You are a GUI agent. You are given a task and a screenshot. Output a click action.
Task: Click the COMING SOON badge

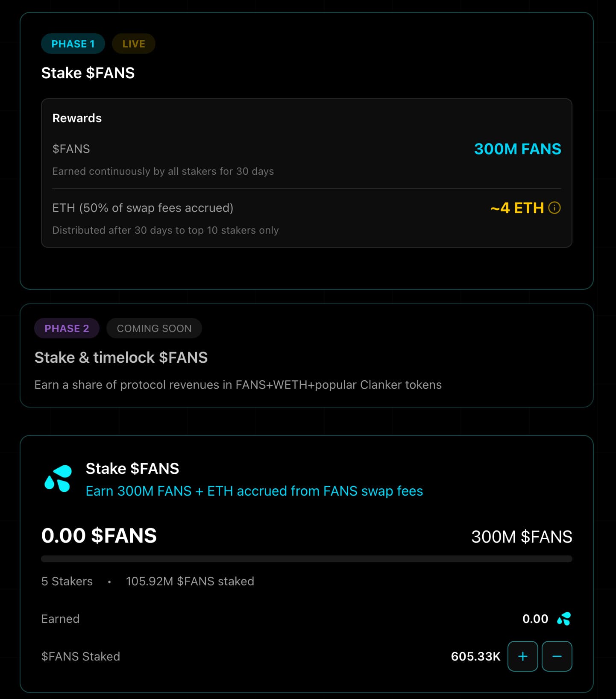pos(154,328)
